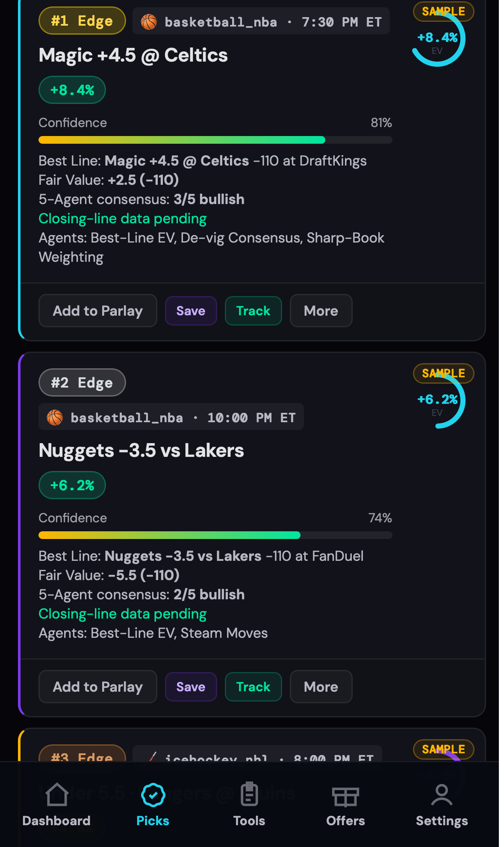Open the Closing-line data pending notice

[122, 219]
